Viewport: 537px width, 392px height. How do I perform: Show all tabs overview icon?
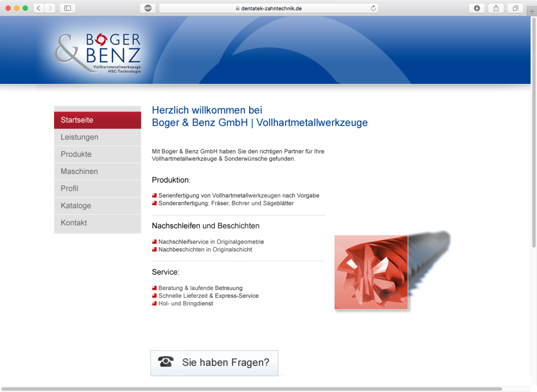pyautogui.click(x=515, y=8)
